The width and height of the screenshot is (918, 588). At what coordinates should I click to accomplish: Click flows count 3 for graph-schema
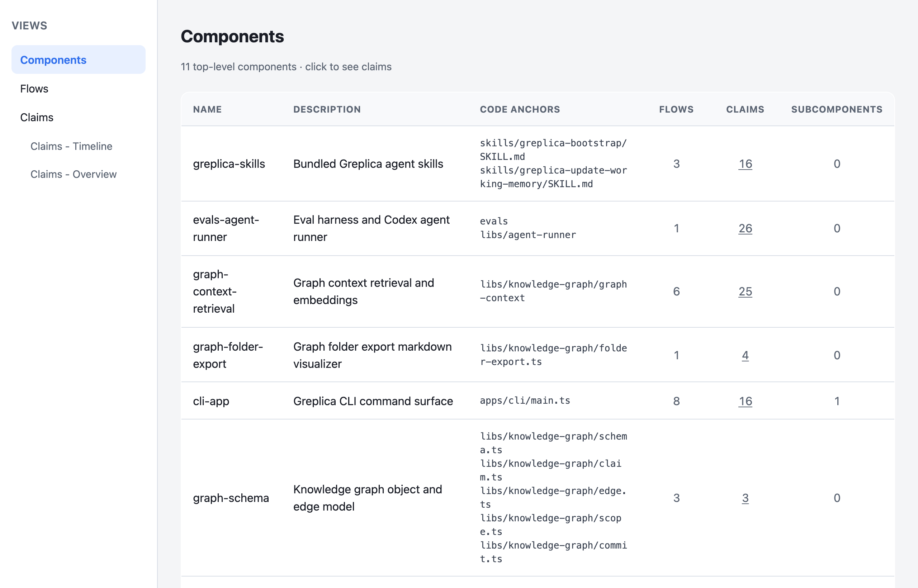click(676, 498)
